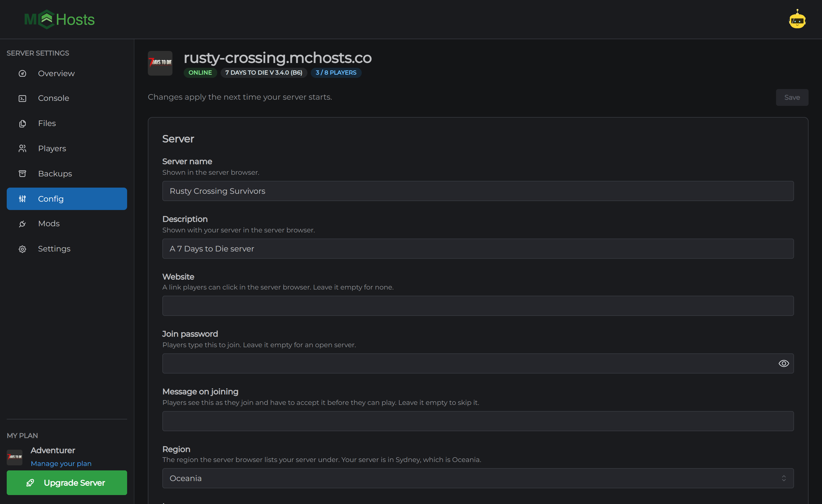The height and width of the screenshot is (504, 822).
Task: Click the rusty-crossing.mchosts.co heading
Action: click(277, 58)
